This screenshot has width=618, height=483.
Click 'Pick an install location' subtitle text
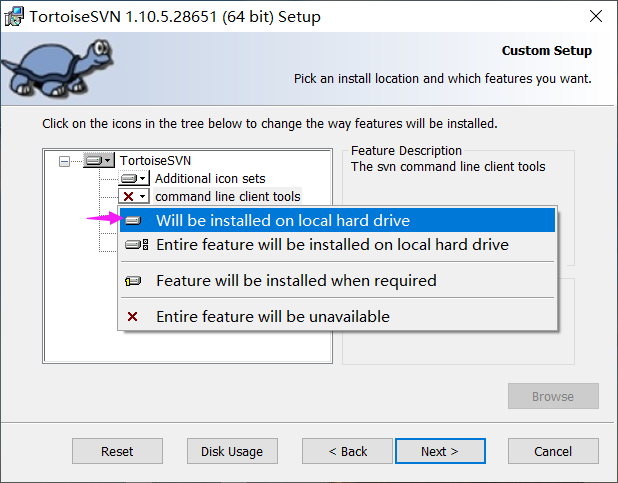(x=443, y=79)
